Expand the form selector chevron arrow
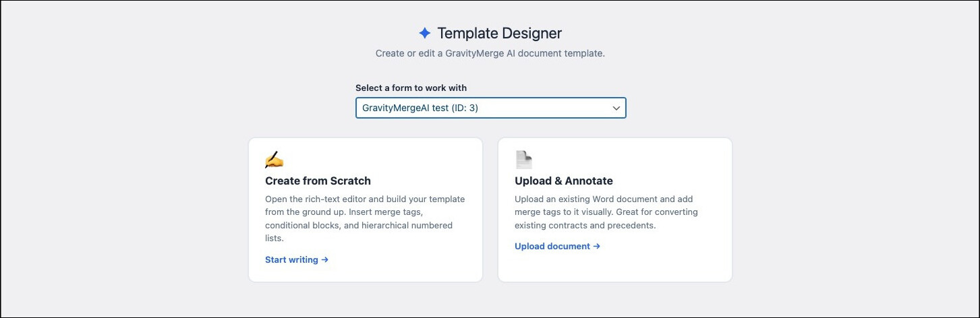The width and height of the screenshot is (980, 318). coord(616,108)
